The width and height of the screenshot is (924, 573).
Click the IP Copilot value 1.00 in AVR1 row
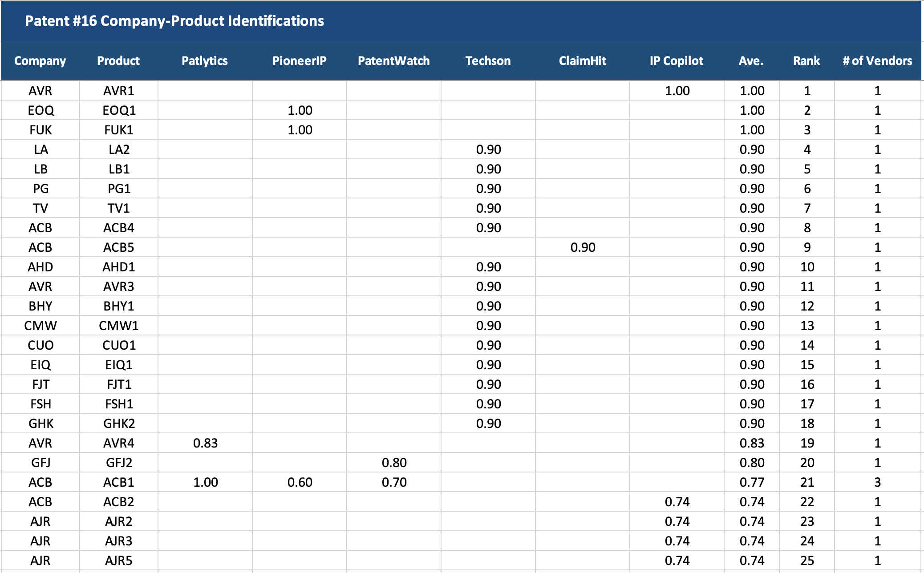(677, 91)
